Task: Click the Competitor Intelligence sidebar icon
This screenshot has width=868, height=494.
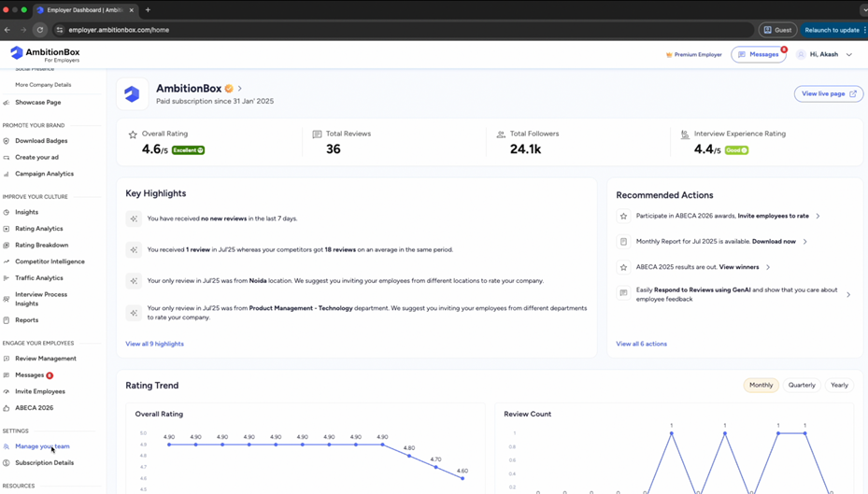Action: pyautogui.click(x=7, y=261)
